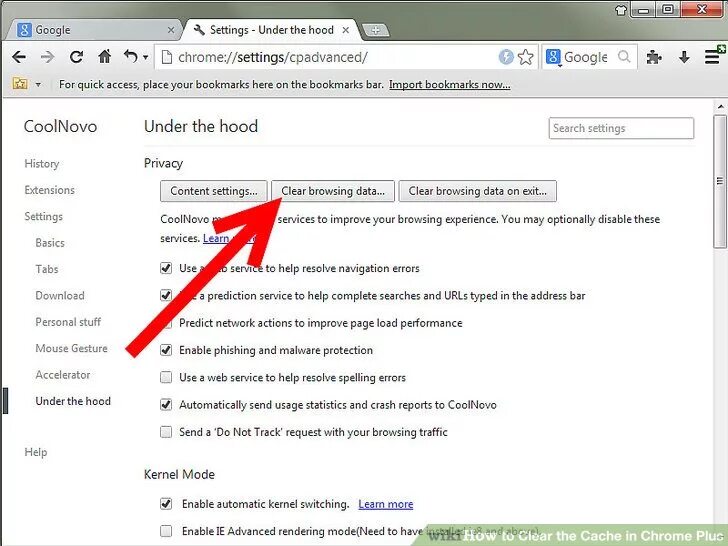The width and height of the screenshot is (728, 546).
Task: Click Learn more link beside kernel switching
Action: coord(385,504)
